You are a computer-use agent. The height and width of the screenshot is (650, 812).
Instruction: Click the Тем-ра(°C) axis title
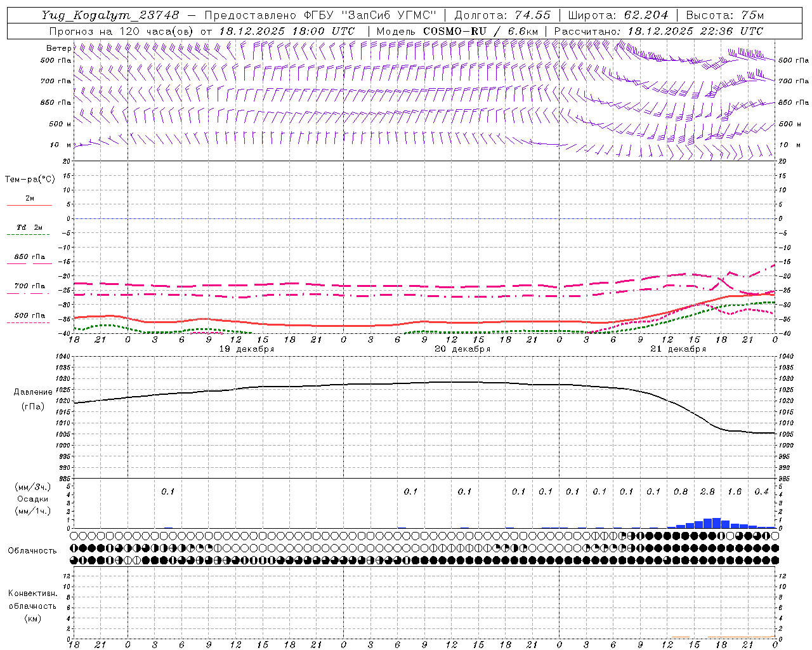click(x=30, y=180)
